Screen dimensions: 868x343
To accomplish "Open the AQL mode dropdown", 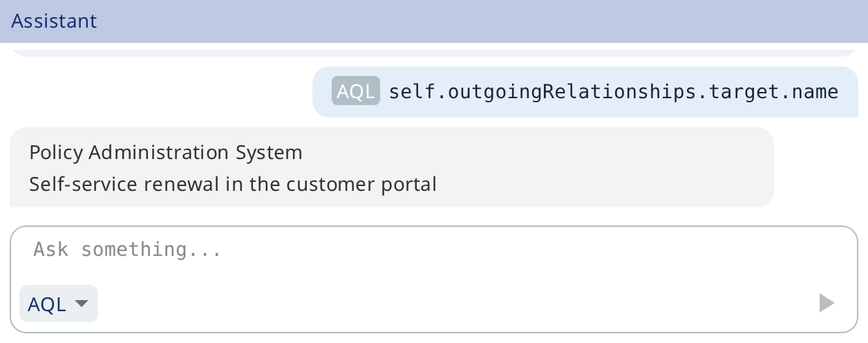I will tap(59, 304).
